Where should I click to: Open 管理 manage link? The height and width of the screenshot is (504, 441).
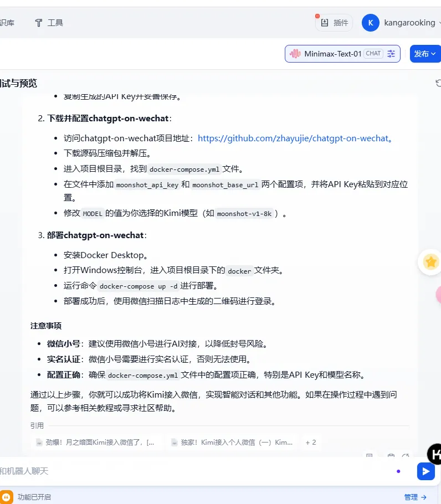416,497
